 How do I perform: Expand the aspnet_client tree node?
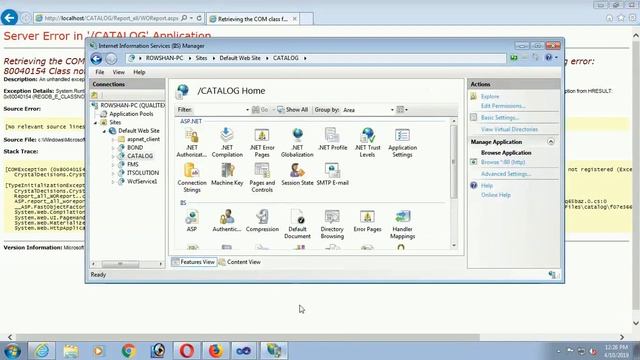[113, 140]
